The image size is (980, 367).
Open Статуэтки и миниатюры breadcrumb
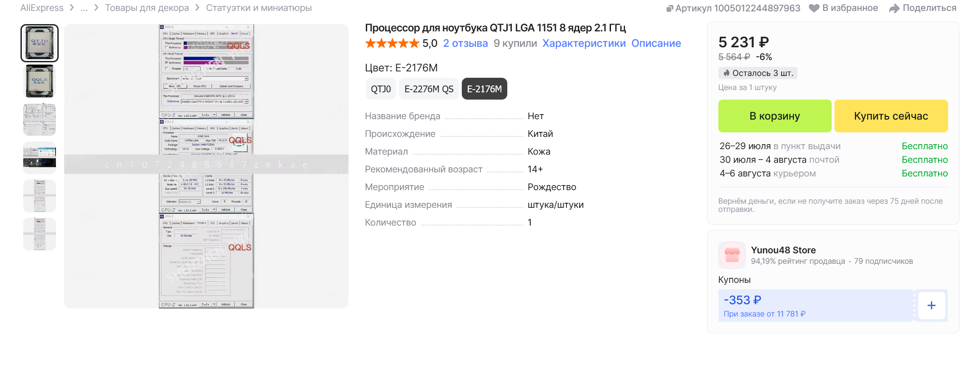coord(259,8)
